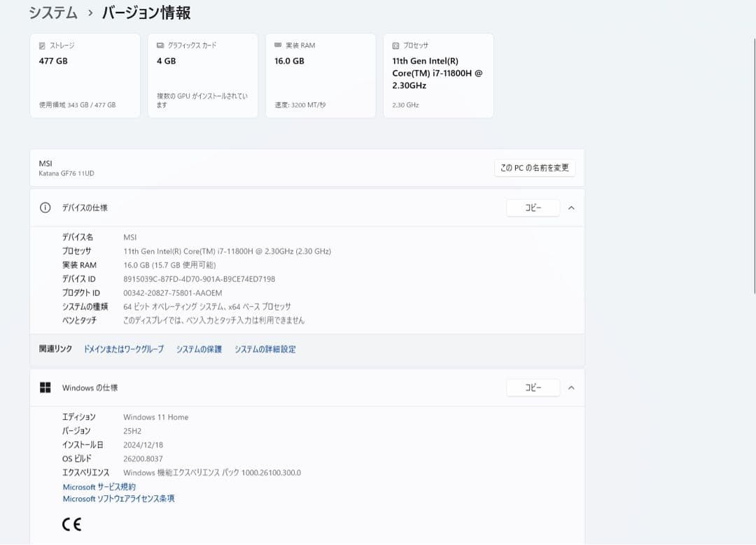Click the デバイス ID value 8915039C-87FD…
This screenshot has height=545, width=756.
point(199,279)
